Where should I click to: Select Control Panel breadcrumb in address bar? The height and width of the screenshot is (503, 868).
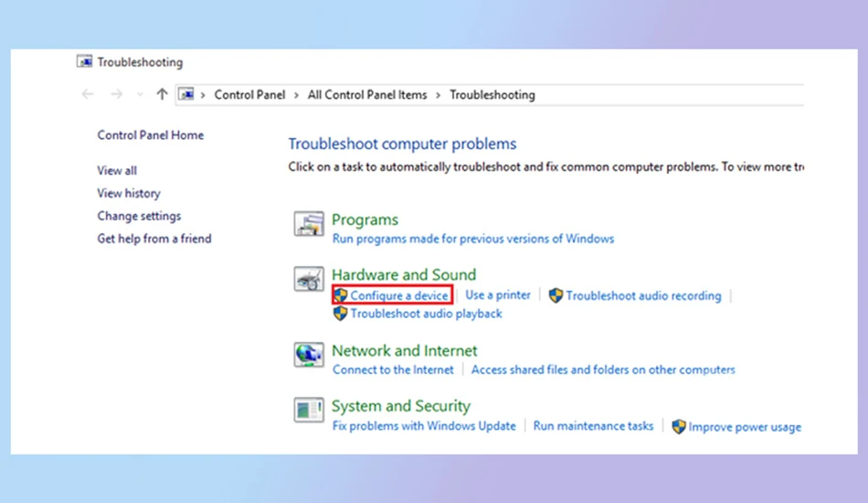(249, 95)
